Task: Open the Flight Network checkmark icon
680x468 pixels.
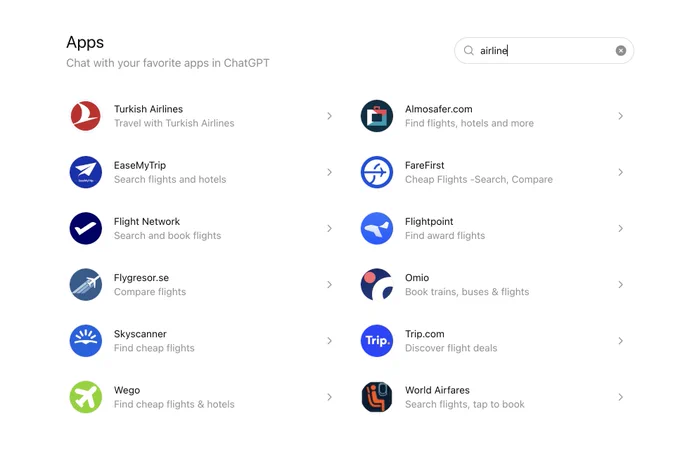Action: (86, 228)
